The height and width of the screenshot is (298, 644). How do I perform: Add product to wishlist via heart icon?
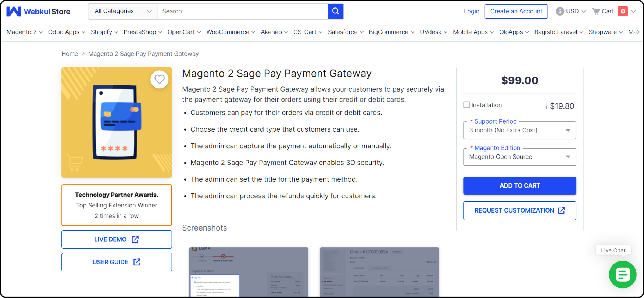(159, 79)
